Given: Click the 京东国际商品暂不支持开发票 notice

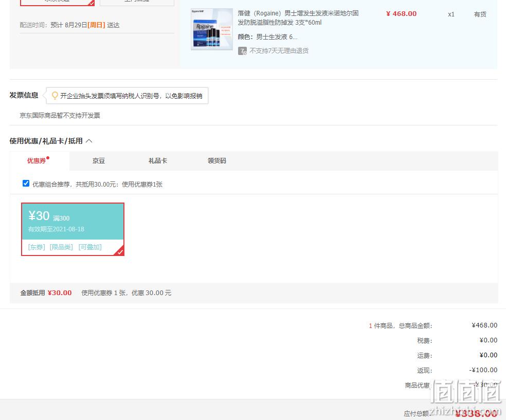Looking at the screenshot, I should [x=60, y=116].
